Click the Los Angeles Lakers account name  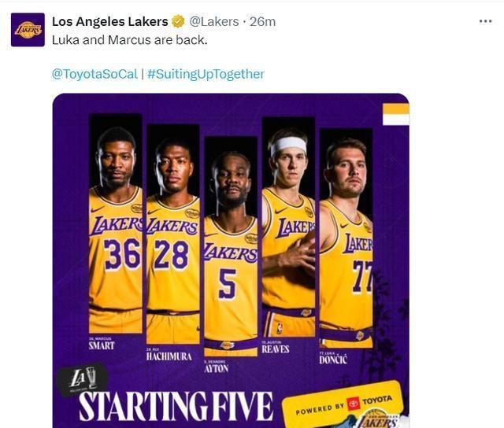[109, 21]
